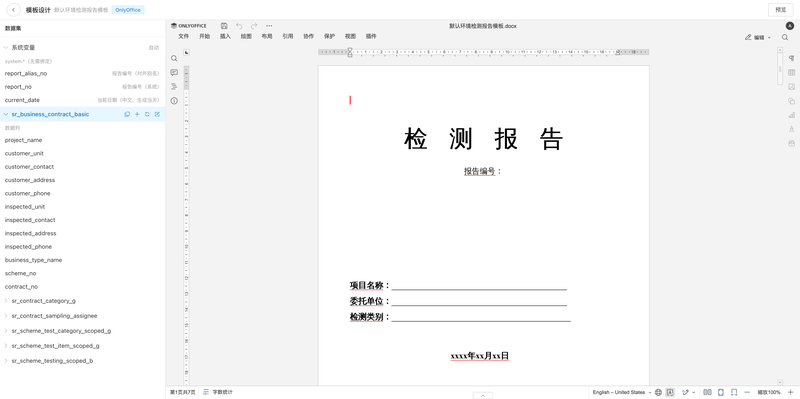The width and height of the screenshot is (800, 399).
Task: Expand the sr_scheme_test_item_scoped_g dataset
Action: pyautogui.click(x=6, y=346)
